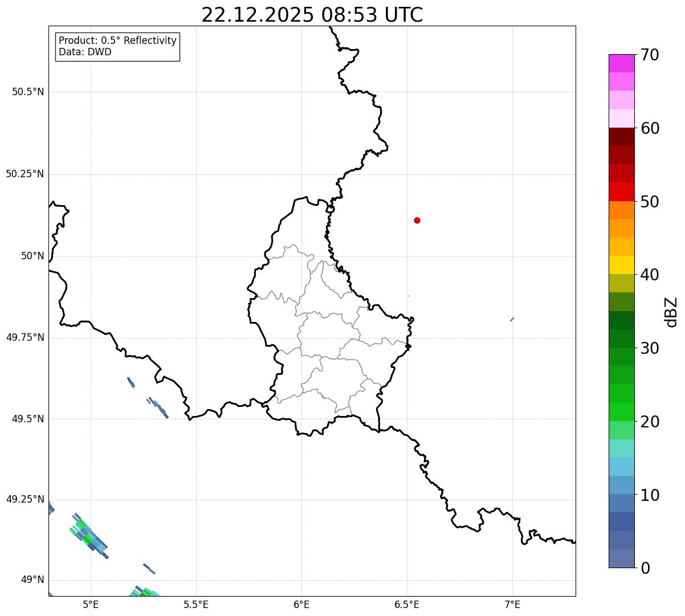Screen dimensions: 685x616
Task: Click the 20 value on the colorbar
Action: point(650,422)
